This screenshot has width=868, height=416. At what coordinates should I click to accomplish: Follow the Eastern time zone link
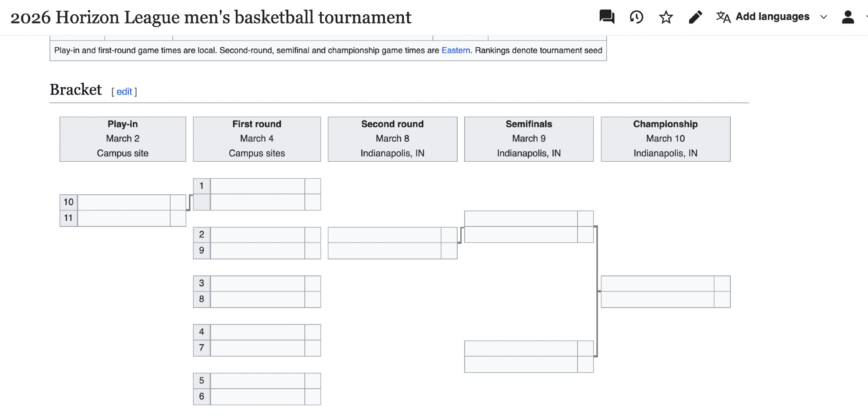coord(455,50)
